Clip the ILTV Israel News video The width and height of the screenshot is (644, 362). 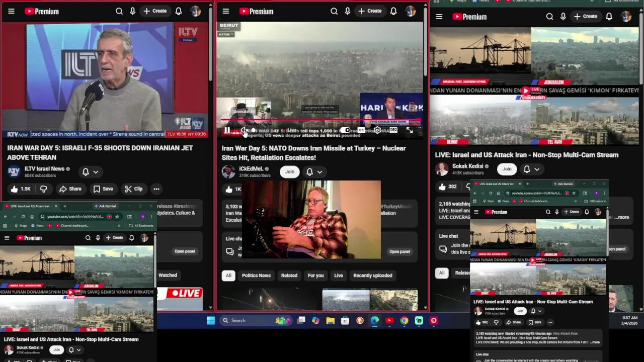[133, 189]
